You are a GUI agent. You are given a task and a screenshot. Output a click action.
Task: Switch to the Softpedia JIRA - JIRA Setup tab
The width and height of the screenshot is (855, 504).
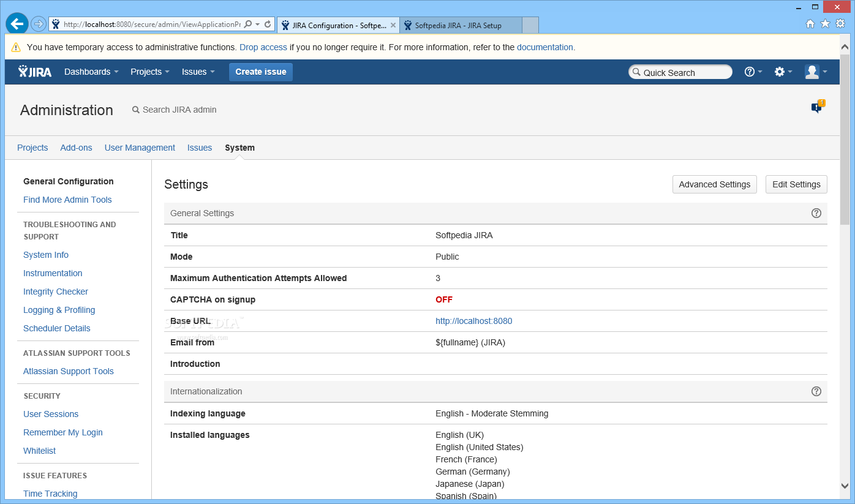click(461, 26)
